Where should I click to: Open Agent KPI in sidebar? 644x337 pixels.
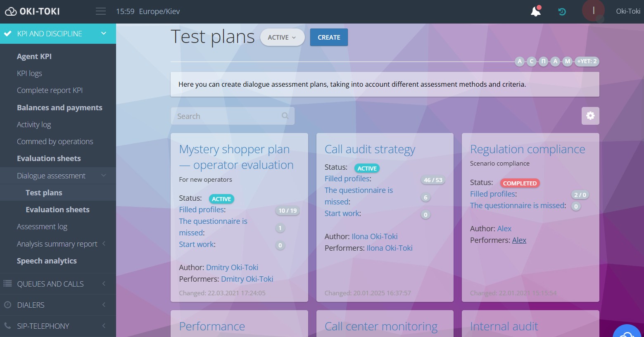point(34,57)
